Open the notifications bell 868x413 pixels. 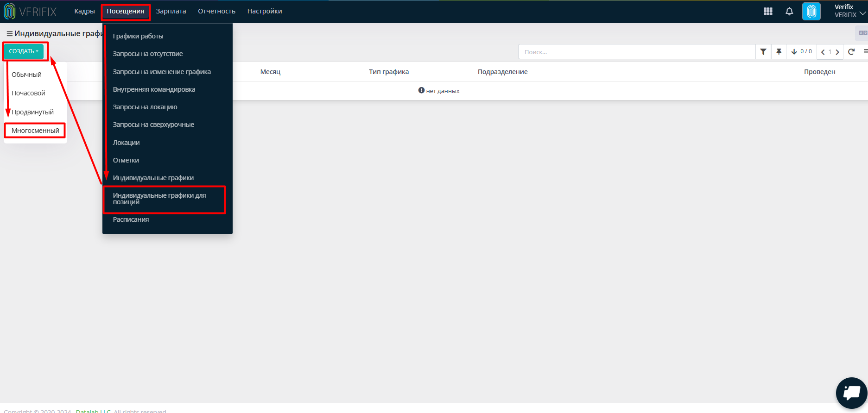(x=789, y=12)
